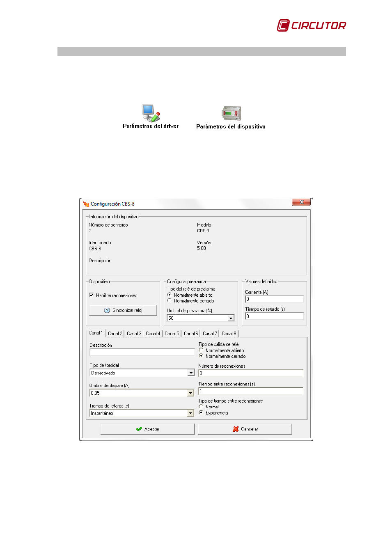Screen dimensions: 392x554
Task: Choose Normal time between reconnections
Action: click(201, 407)
